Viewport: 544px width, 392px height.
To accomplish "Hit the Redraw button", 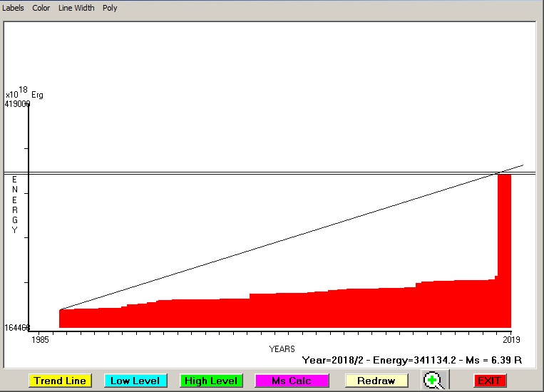I will click(x=376, y=381).
